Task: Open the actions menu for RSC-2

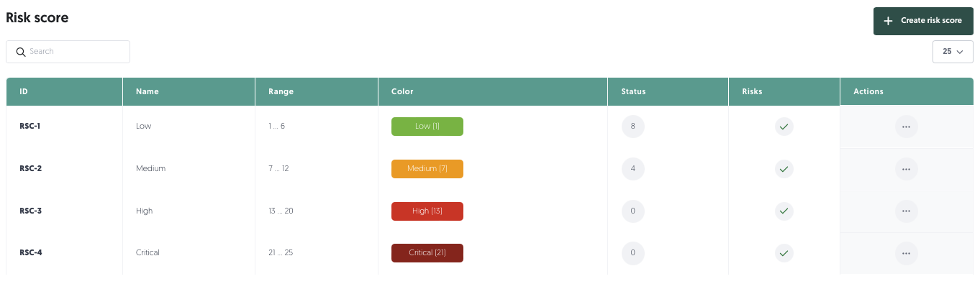Action: (906, 169)
